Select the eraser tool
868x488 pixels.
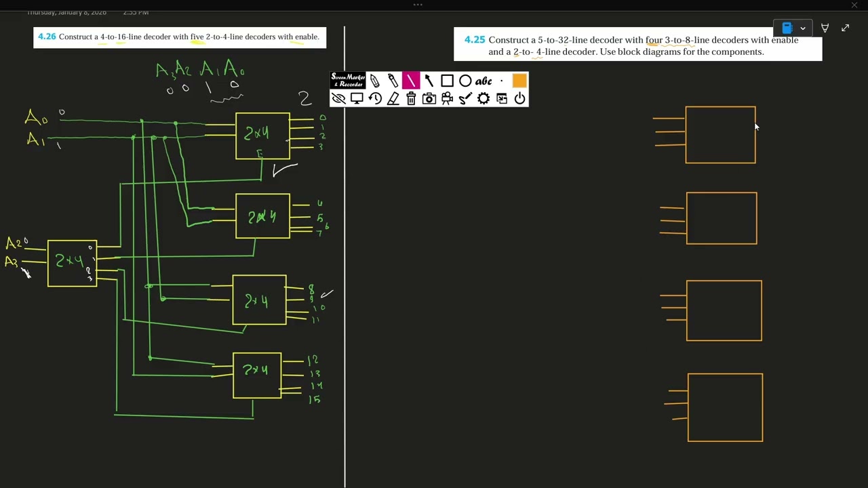tap(393, 99)
